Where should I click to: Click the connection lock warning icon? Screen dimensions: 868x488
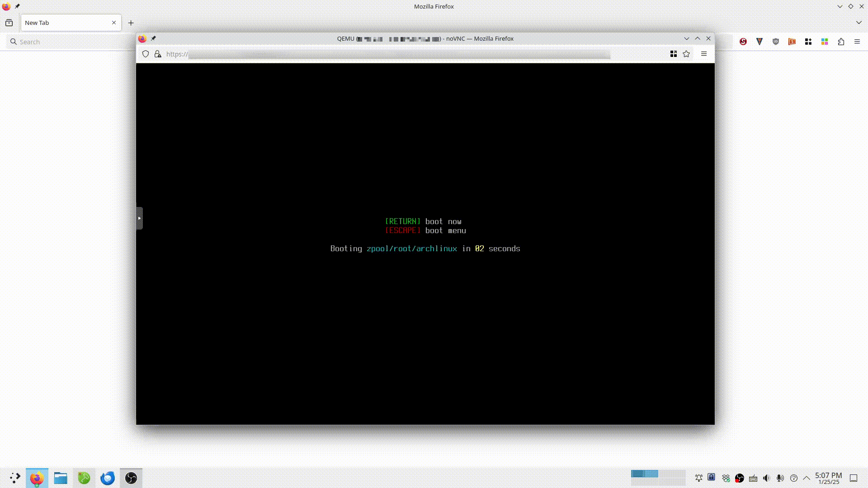[x=158, y=54]
